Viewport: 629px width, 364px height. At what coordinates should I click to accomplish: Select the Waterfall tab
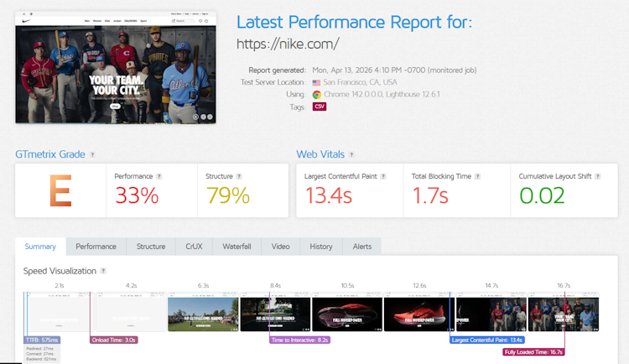point(237,247)
